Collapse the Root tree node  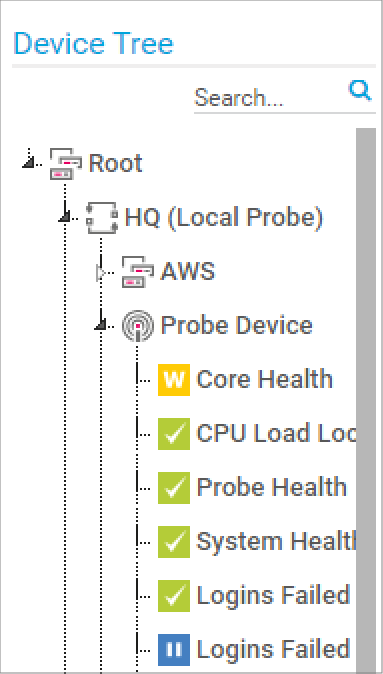[x=28, y=162]
